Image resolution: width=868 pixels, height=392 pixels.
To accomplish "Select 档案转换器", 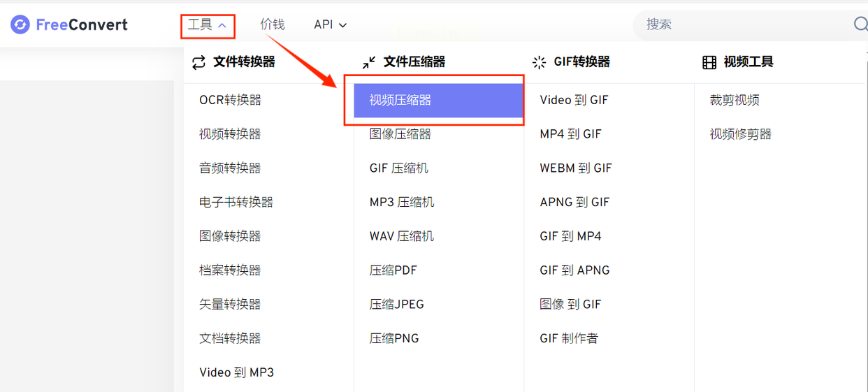I will 230,270.
